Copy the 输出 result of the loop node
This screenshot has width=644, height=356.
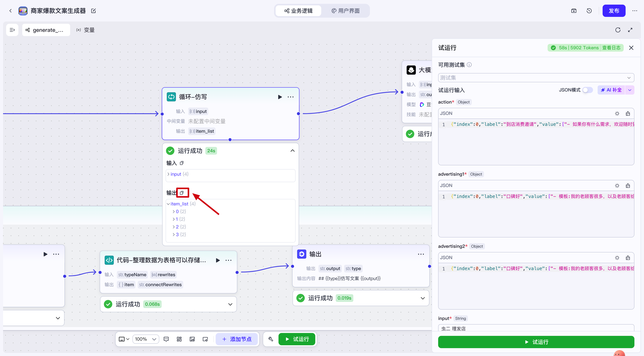(x=182, y=193)
